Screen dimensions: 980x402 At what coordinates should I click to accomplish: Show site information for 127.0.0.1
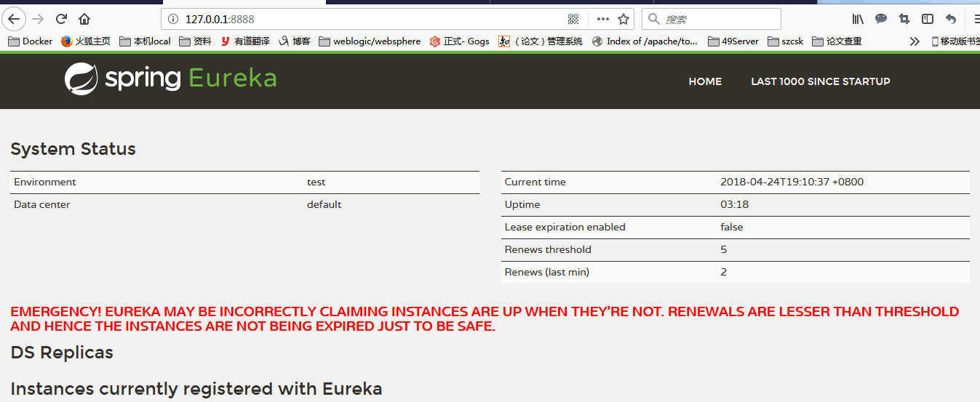pyautogui.click(x=172, y=19)
